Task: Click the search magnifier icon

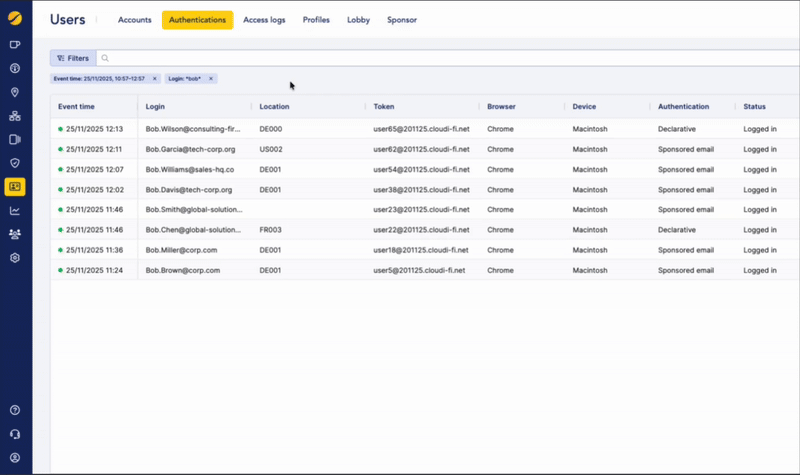Action: coord(105,58)
